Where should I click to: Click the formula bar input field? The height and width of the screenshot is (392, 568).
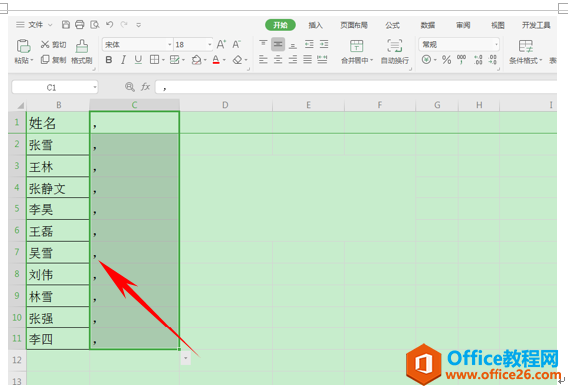pos(356,87)
